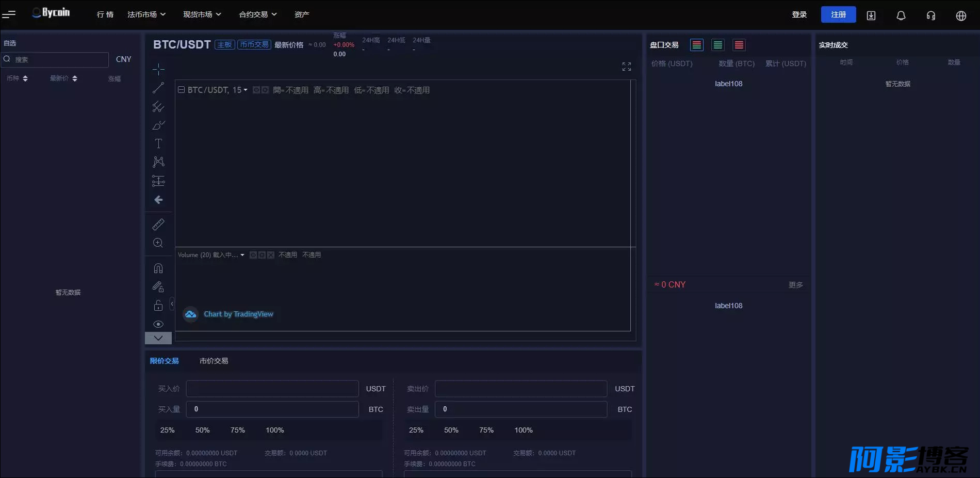The width and height of the screenshot is (980, 478).
Task: Set sell amount to 50%
Action: click(451, 430)
